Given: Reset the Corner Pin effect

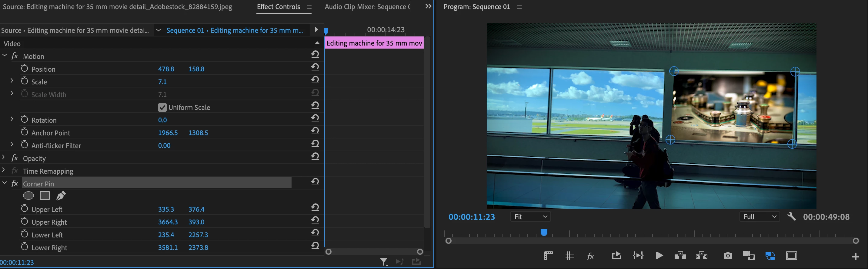Looking at the screenshot, I should tap(315, 182).
